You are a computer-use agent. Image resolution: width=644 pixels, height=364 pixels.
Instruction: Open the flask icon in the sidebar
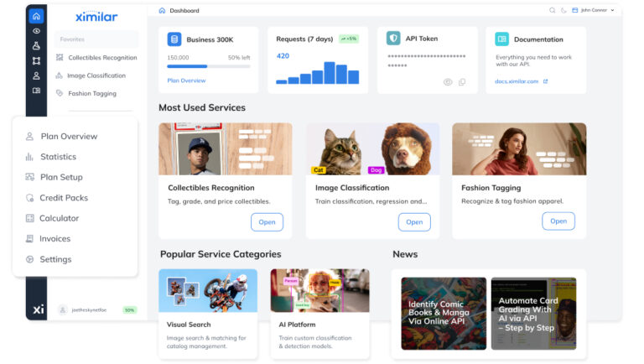pos(36,45)
